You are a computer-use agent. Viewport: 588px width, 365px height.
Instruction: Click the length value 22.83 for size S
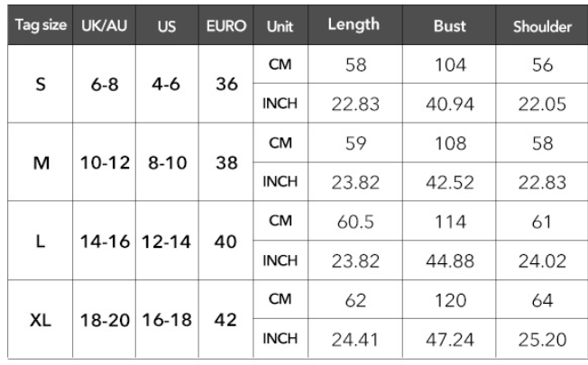(x=355, y=104)
